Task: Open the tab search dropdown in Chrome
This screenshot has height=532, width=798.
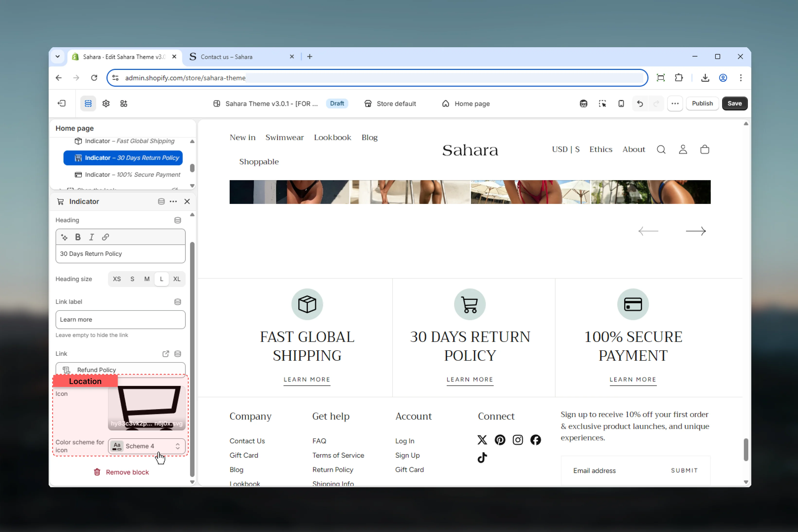Action: tap(57, 57)
